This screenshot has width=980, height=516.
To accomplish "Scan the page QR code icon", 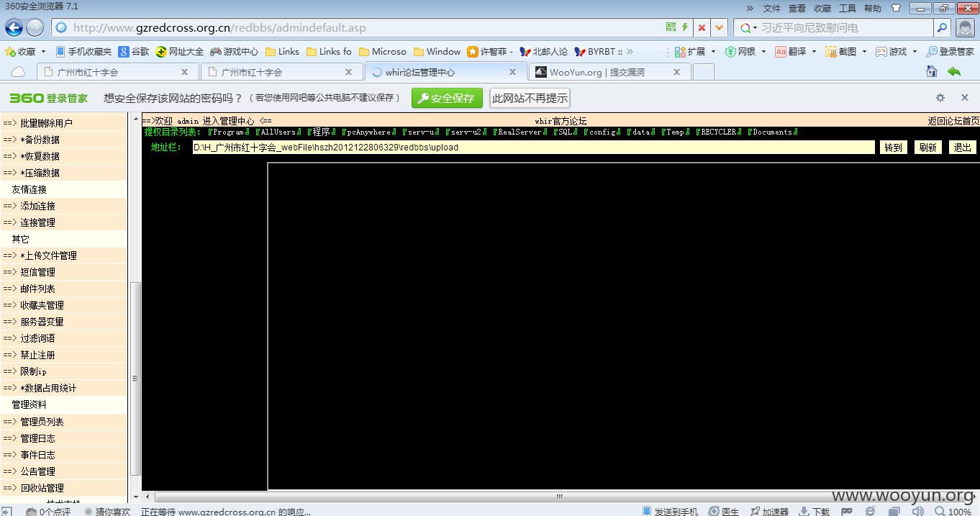I will coord(671,28).
